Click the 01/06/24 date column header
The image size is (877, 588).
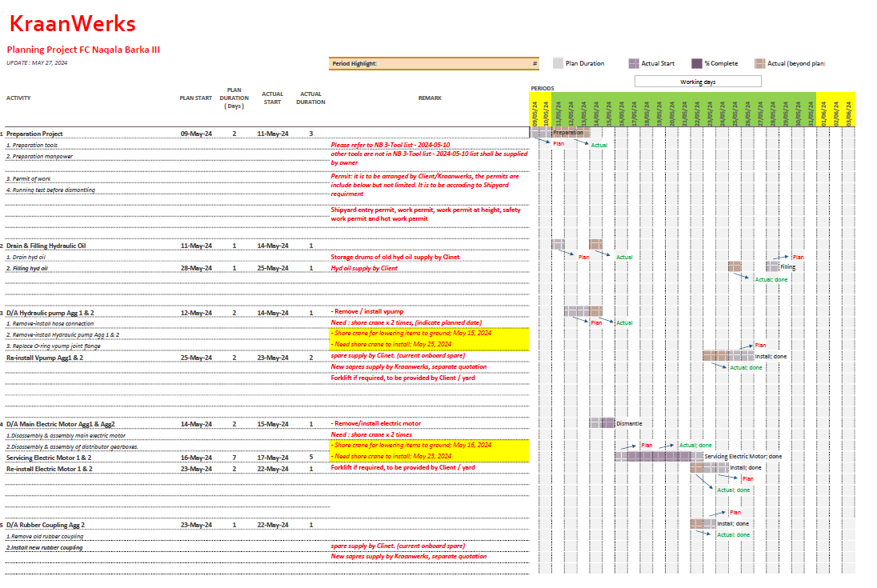tap(823, 114)
